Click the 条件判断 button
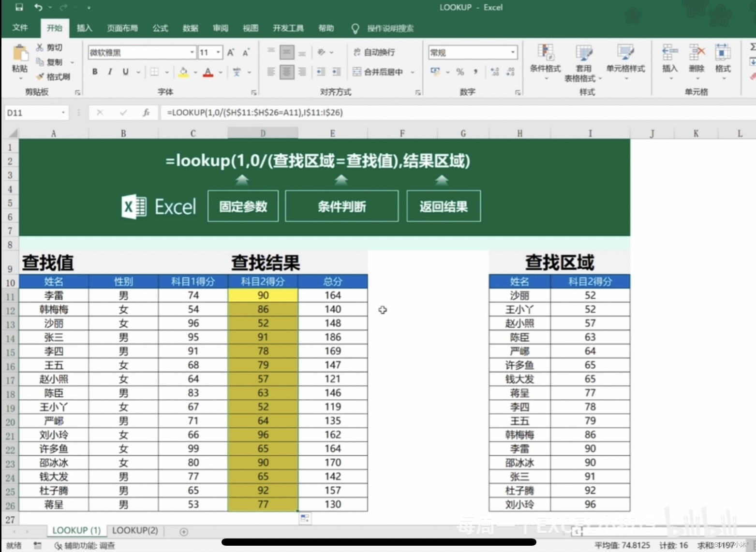This screenshot has height=552, width=756. pyautogui.click(x=341, y=206)
